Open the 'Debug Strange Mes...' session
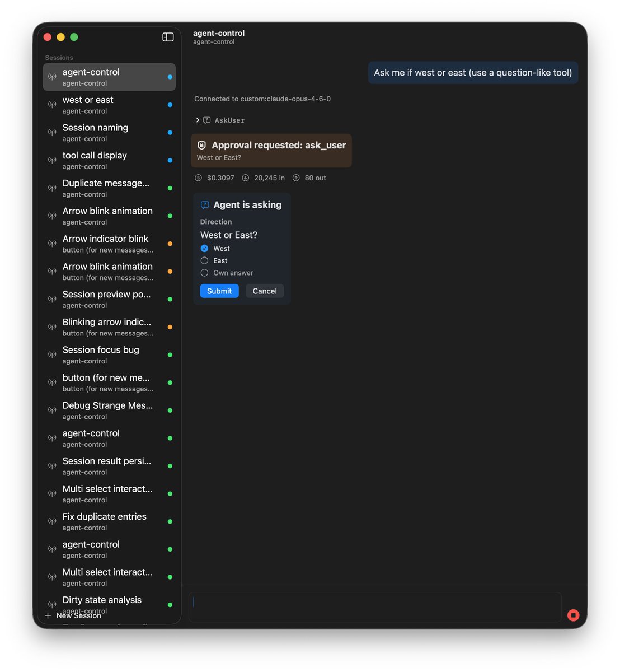Viewport: 620px width, 672px height. point(109,410)
